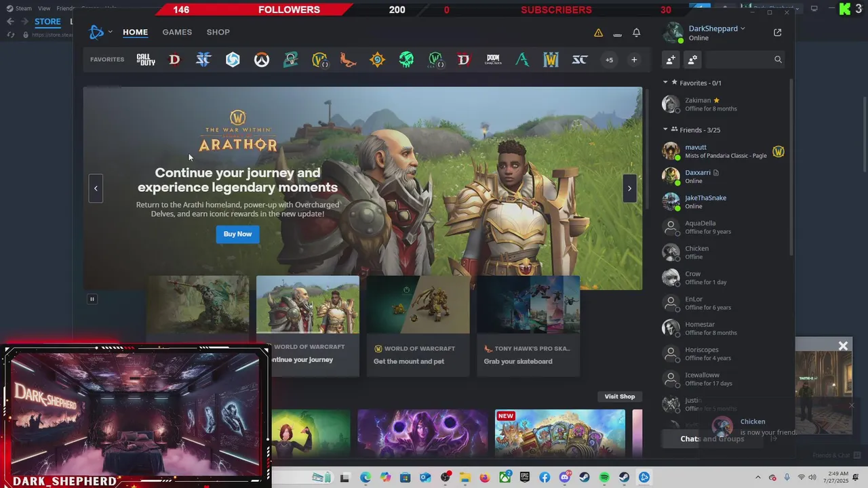
Task: Click the Kick logo in stream overlay
Action: tap(845, 9)
